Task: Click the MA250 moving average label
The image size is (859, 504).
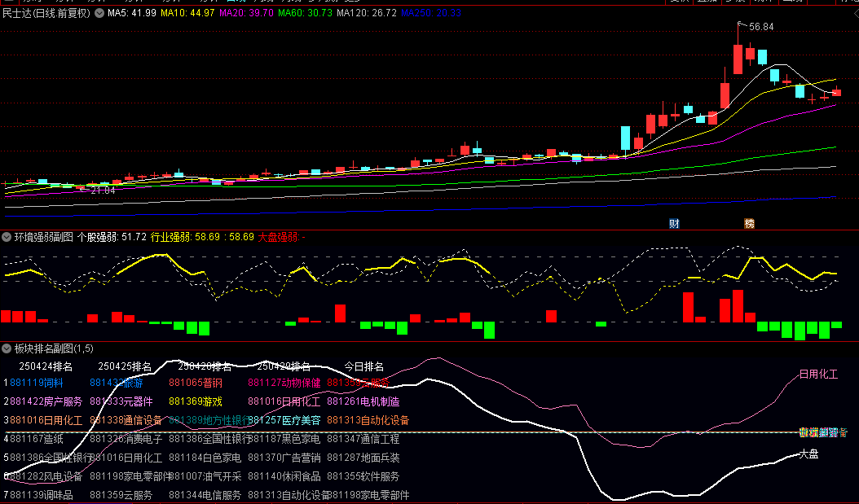Action: tap(431, 13)
